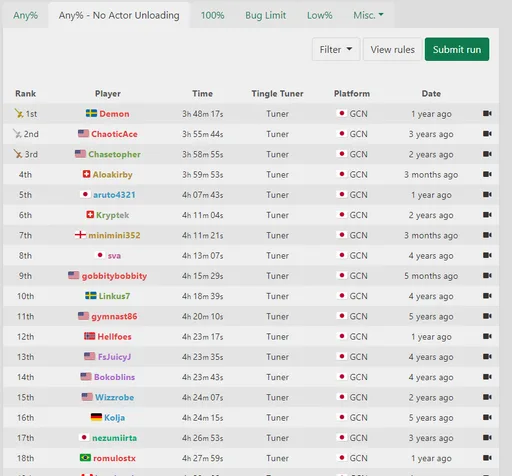The width and height of the screenshot is (512, 476).
Task: Click Sweden flag next to Demon
Action: pyautogui.click(x=91, y=113)
